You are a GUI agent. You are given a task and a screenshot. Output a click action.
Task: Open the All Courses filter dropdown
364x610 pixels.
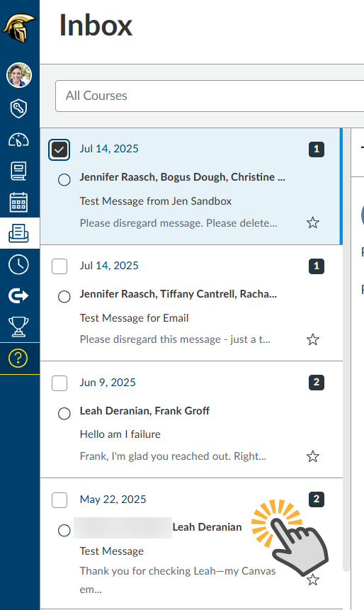tap(210, 96)
